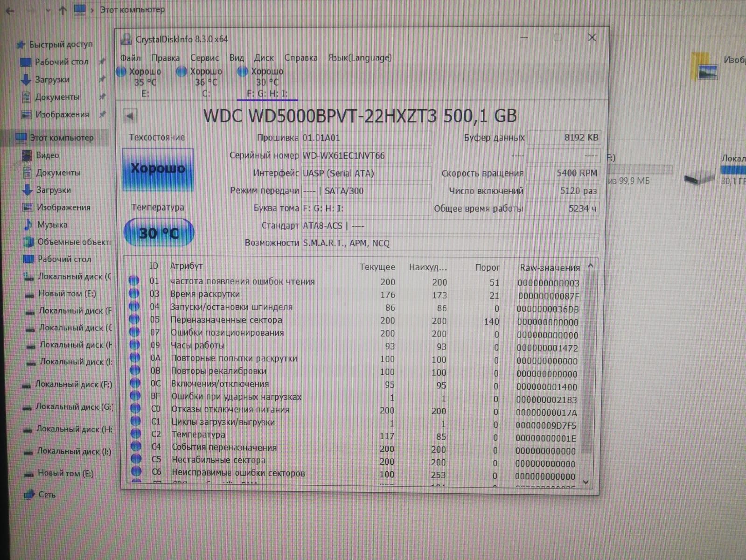The image size is (746, 560).
Task: Open the Правка menu
Action: click(165, 58)
